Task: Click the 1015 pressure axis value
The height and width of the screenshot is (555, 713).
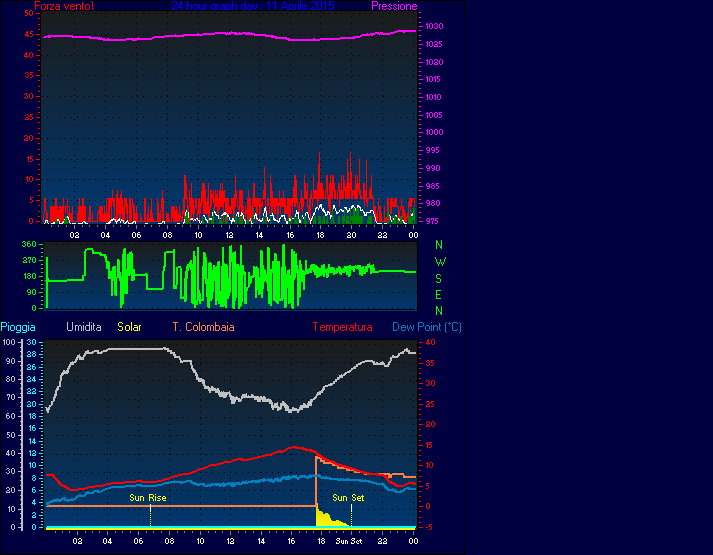Action: 434,79
